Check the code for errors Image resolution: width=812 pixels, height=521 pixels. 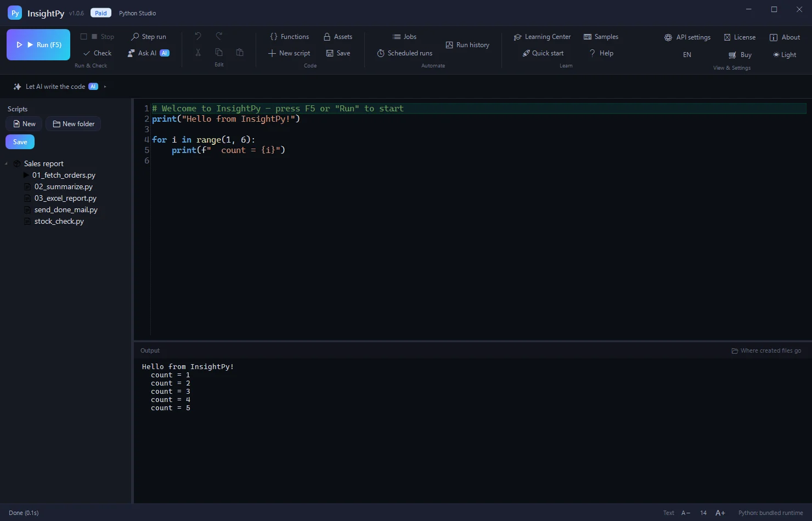[x=97, y=53]
